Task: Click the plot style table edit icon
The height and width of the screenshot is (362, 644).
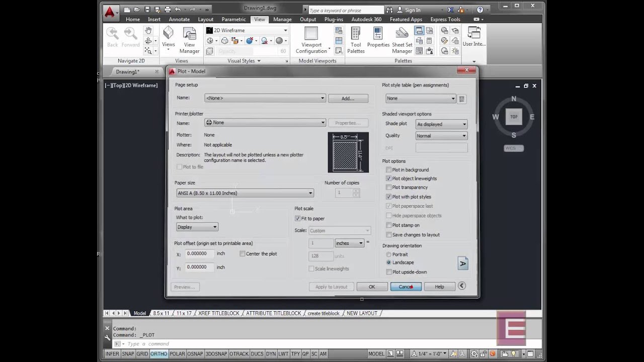Action: coord(462,99)
